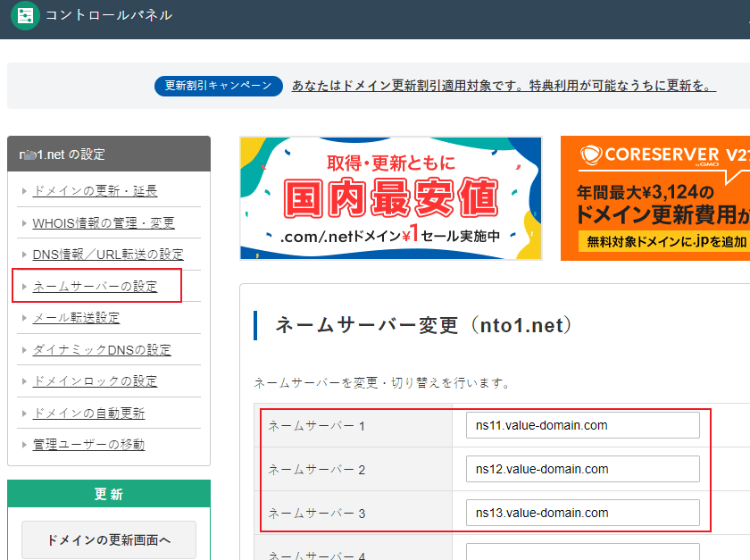
Task: Click the green 更新 panel header
Action: [109, 494]
